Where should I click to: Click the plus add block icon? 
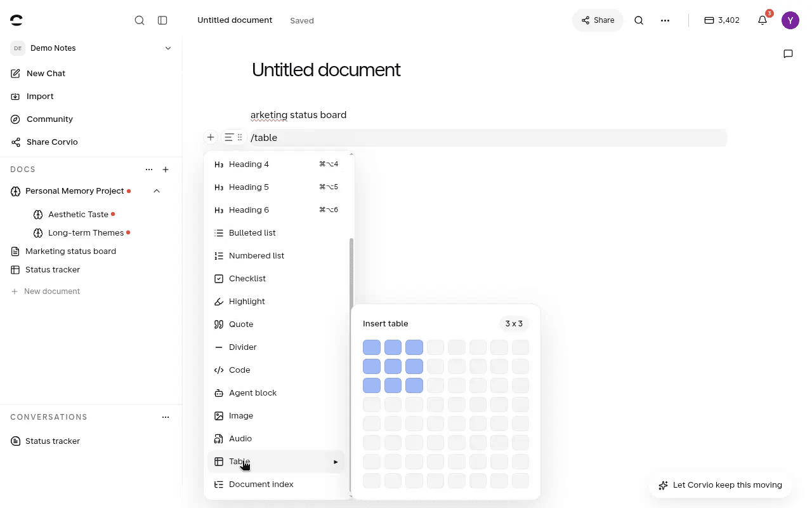click(x=211, y=137)
